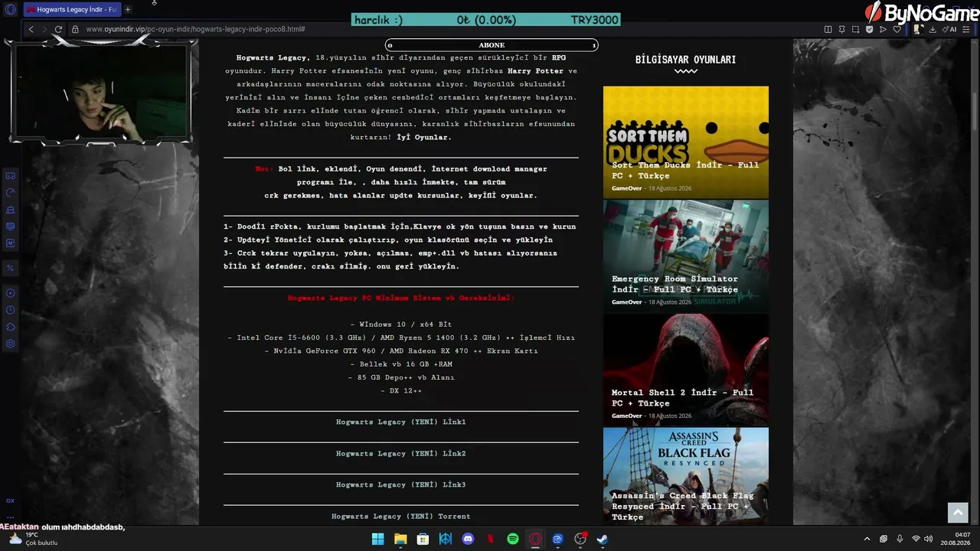This screenshot has height=551, width=980.
Task: Go back to the previous page
Action: pyautogui.click(x=31, y=29)
